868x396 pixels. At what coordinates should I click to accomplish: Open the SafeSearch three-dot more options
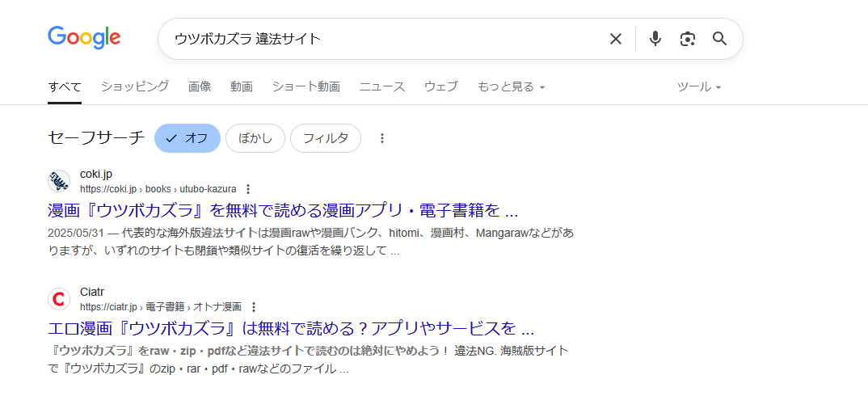[x=381, y=138]
